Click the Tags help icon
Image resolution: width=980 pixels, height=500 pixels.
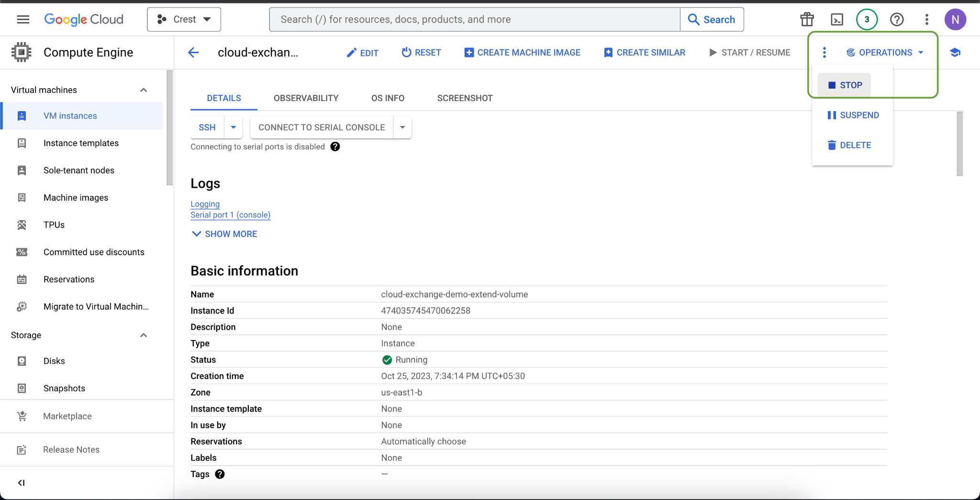click(x=220, y=474)
